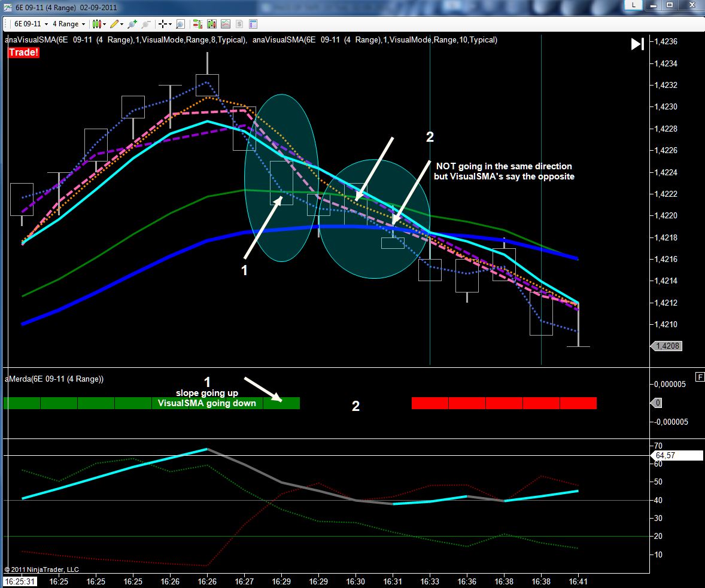This screenshot has height=588, width=705.
Task: Expand the cursor type dropdown arrow
Action: point(170,25)
